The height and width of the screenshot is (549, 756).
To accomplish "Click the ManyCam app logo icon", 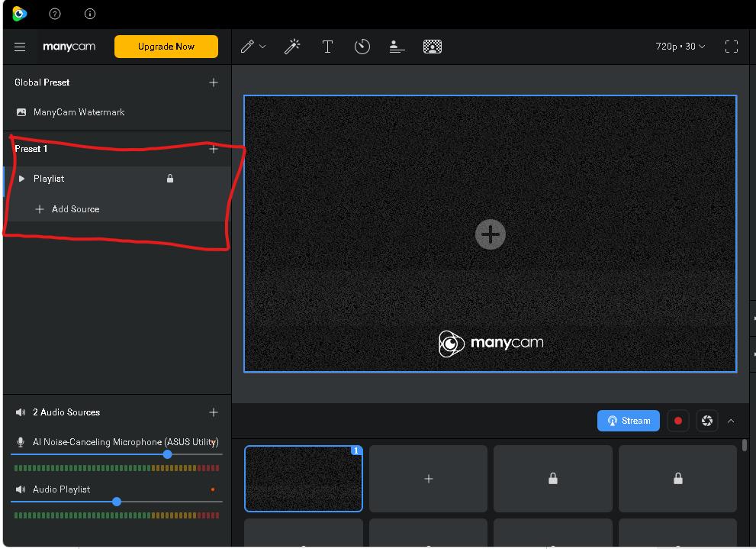I will pyautogui.click(x=19, y=14).
